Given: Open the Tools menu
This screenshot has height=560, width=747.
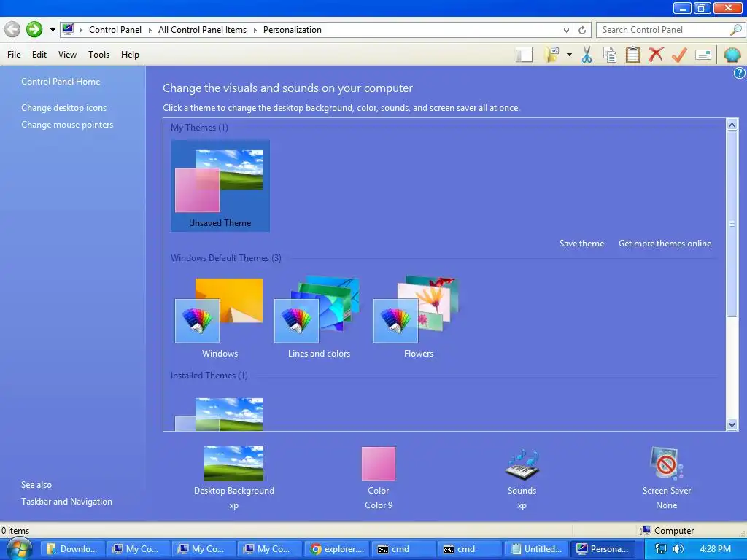Looking at the screenshot, I should pyautogui.click(x=98, y=55).
